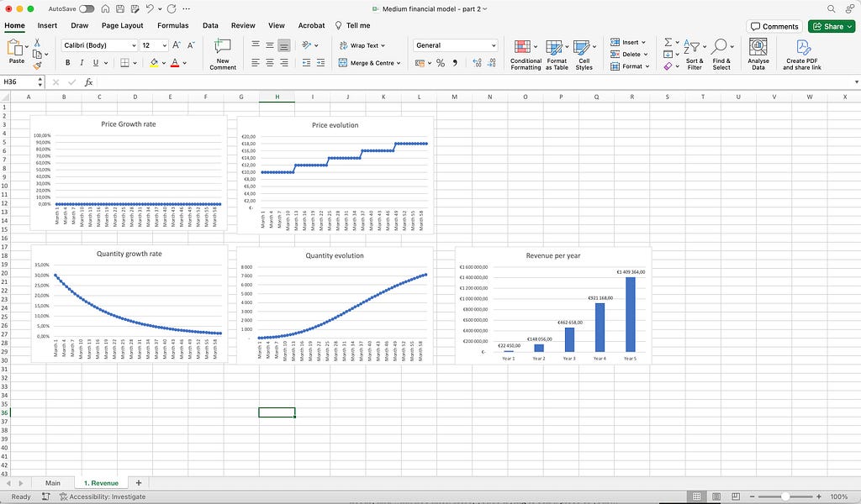Click Accessibility: Investigate in status bar

[102, 496]
